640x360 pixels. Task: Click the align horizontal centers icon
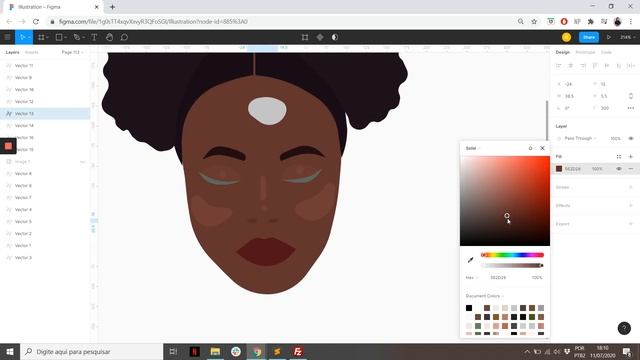[x=571, y=66]
